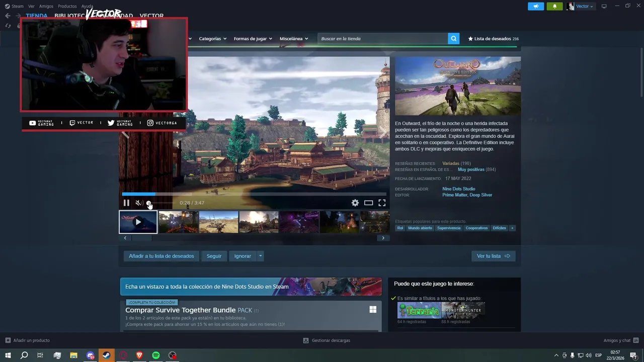644x362 pixels.
Task: Enter fullscreen on the trailer
Action: [x=382, y=203]
